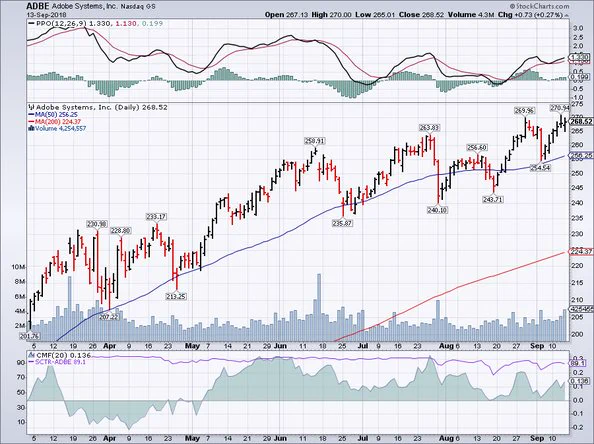Click the 207.22 low price label

(x=109, y=317)
